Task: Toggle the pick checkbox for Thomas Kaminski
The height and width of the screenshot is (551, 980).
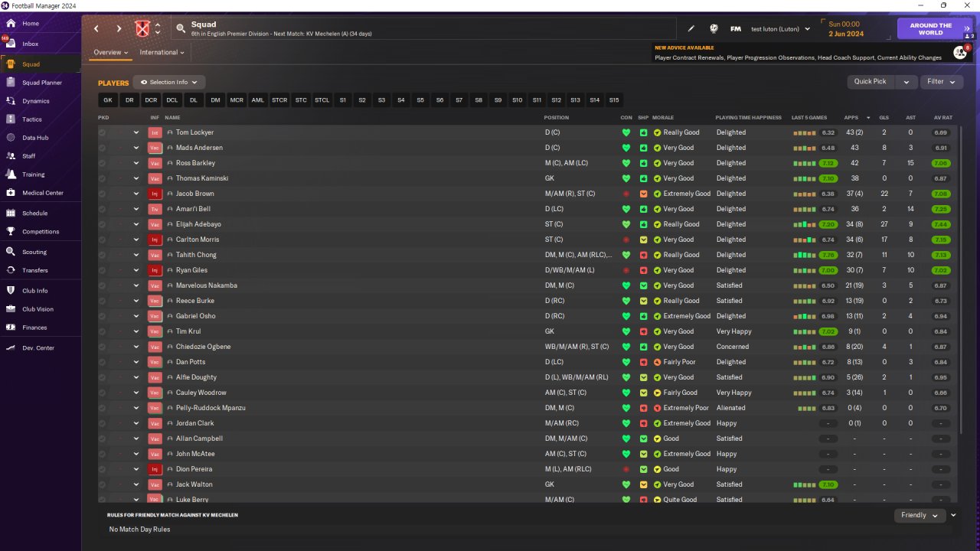Action: pos(102,178)
